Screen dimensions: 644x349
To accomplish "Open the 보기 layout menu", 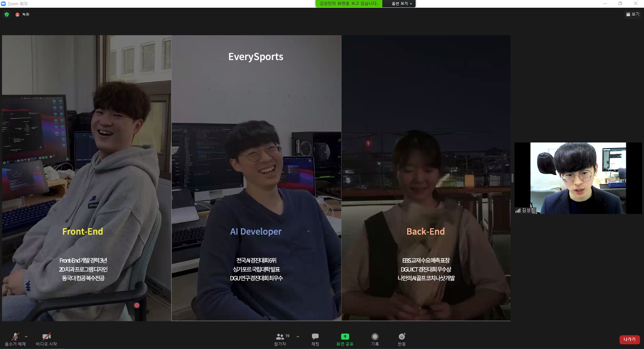I will tap(633, 14).
